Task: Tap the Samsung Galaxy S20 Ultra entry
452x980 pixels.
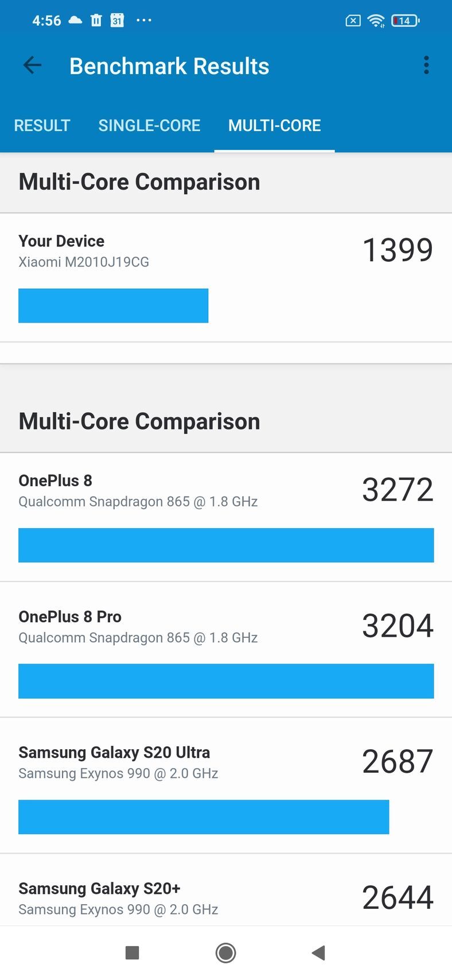Action: click(226, 788)
